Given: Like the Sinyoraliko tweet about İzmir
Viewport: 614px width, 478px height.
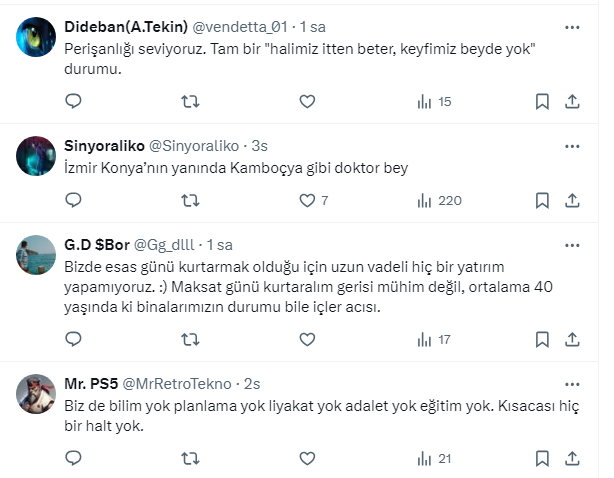Looking at the screenshot, I should pyautogui.click(x=307, y=200).
